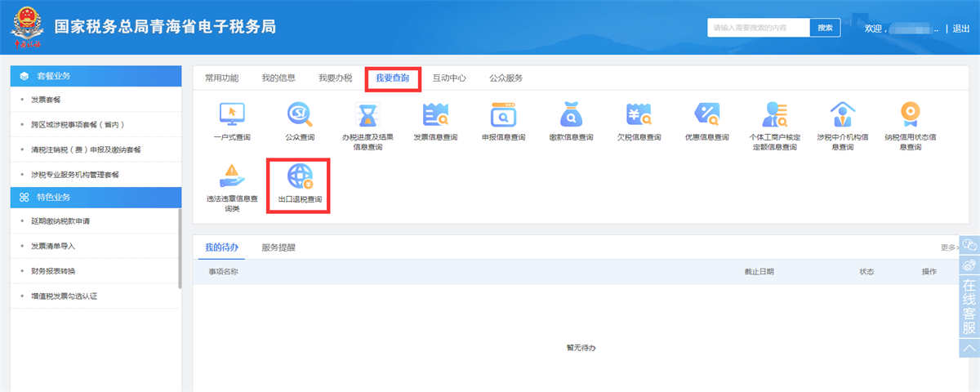This screenshot has height=392, width=980.
Task: Open the 违法违章信息查询类 warning icon
Action: tap(232, 176)
